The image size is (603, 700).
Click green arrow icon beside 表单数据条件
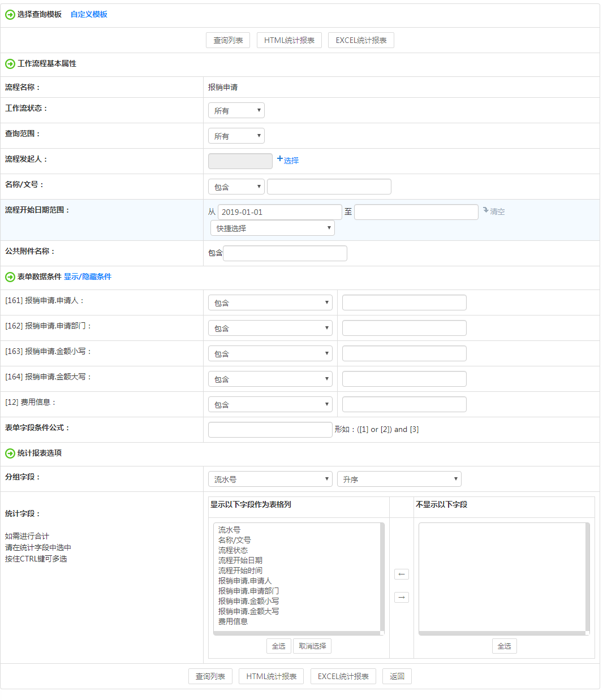click(x=10, y=277)
